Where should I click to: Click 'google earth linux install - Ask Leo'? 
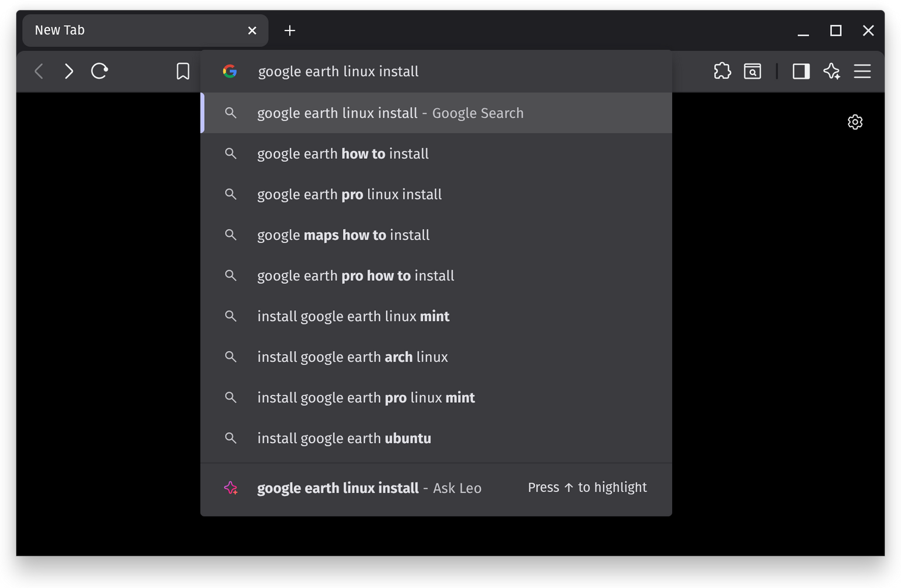(x=369, y=487)
